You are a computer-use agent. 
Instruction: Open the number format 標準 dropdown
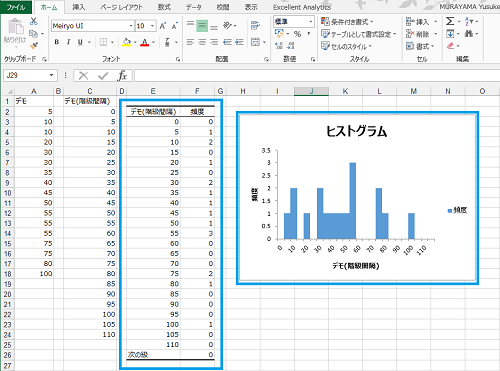click(x=311, y=22)
